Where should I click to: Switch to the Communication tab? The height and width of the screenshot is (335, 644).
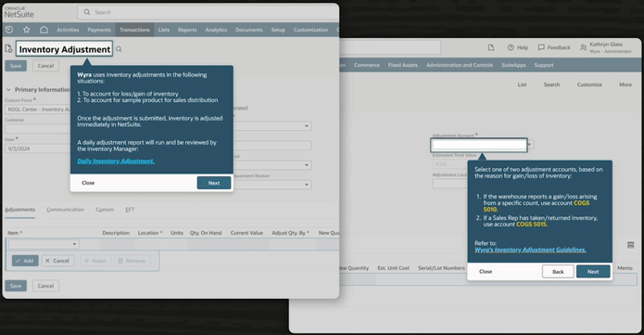pyautogui.click(x=65, y=210)
